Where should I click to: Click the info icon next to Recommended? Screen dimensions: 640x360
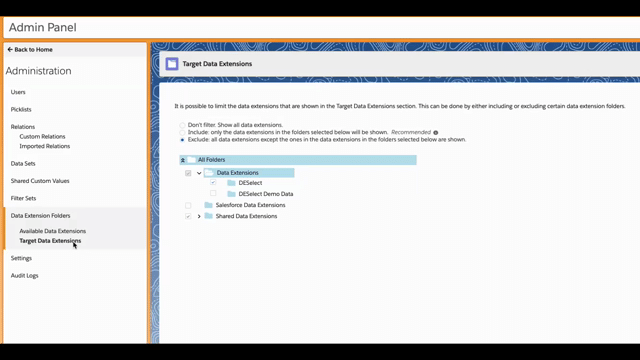point(436,133)
